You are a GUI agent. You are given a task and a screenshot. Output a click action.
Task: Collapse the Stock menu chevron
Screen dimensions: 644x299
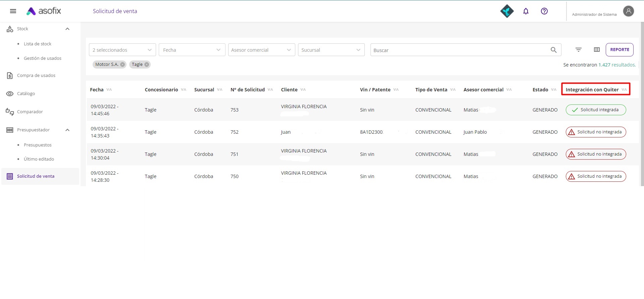pos(67,29)
